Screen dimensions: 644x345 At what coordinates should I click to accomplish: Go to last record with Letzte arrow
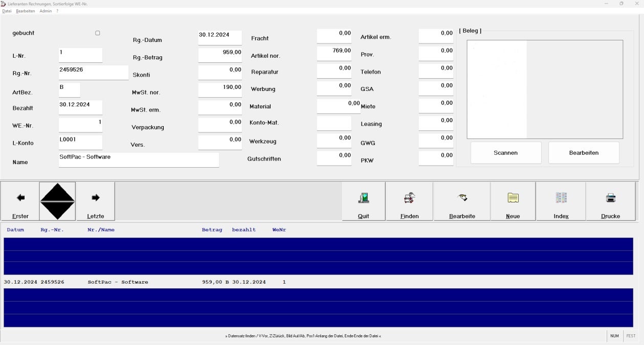96,201
